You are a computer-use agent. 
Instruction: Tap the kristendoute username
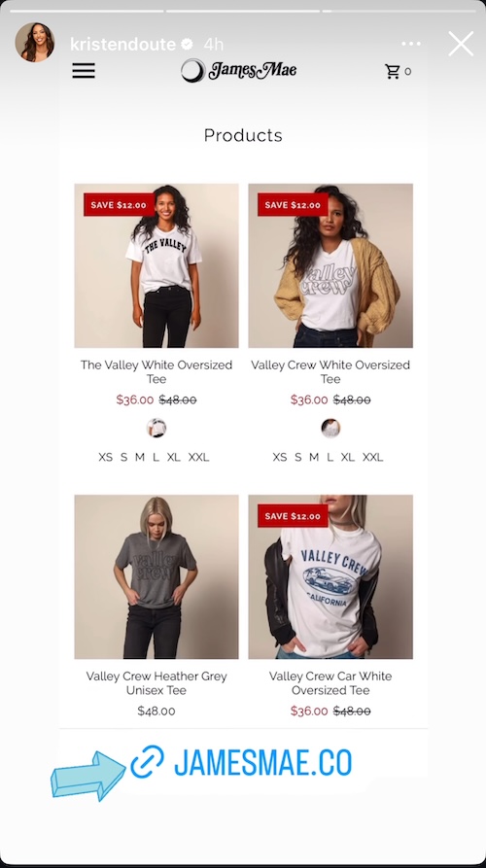pos(122,45)
